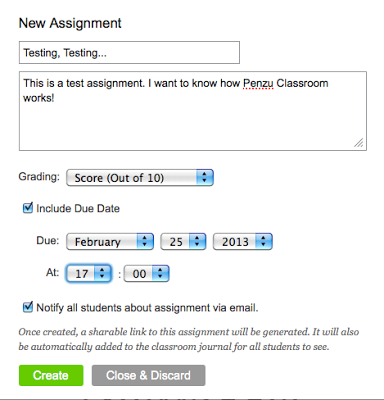Toggle Notify all students via email checkbox
This screenshot has height=400, width=384.
tap(28, 307)
